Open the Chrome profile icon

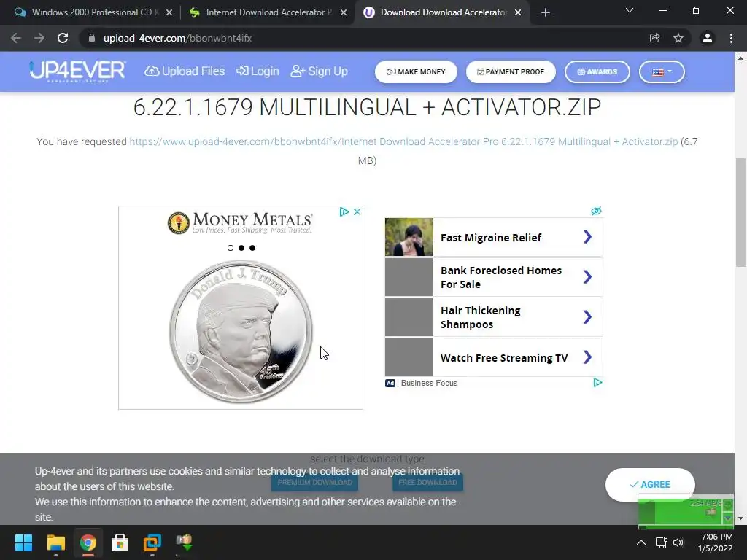pos(708,38)
